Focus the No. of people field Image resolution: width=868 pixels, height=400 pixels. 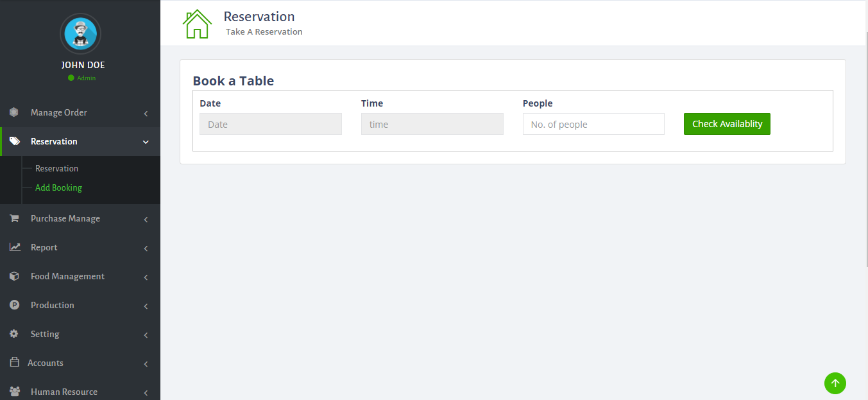[x=593, y=125]
